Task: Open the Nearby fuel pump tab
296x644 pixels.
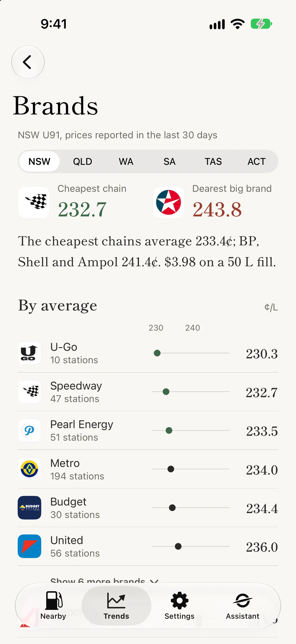Action: (53, 605)
